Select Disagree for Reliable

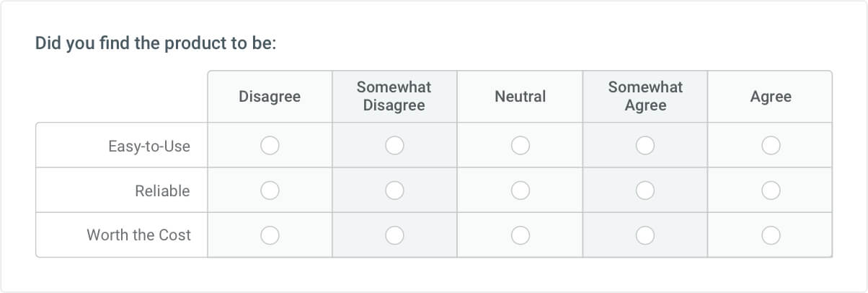tap(270, 191)
